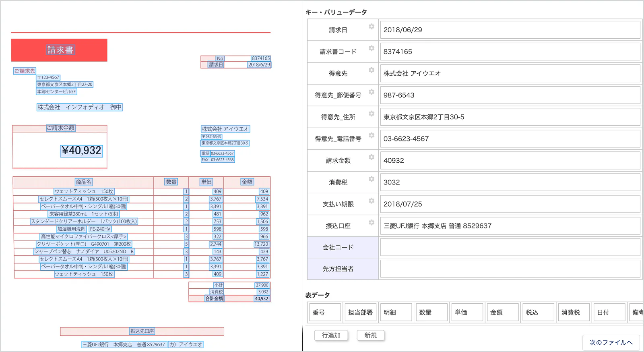The width and height of the screenshot is (644, 352).
Task: Select 三菱UFJ銀行 本郷支店 bank line
Action: point(124,344)
